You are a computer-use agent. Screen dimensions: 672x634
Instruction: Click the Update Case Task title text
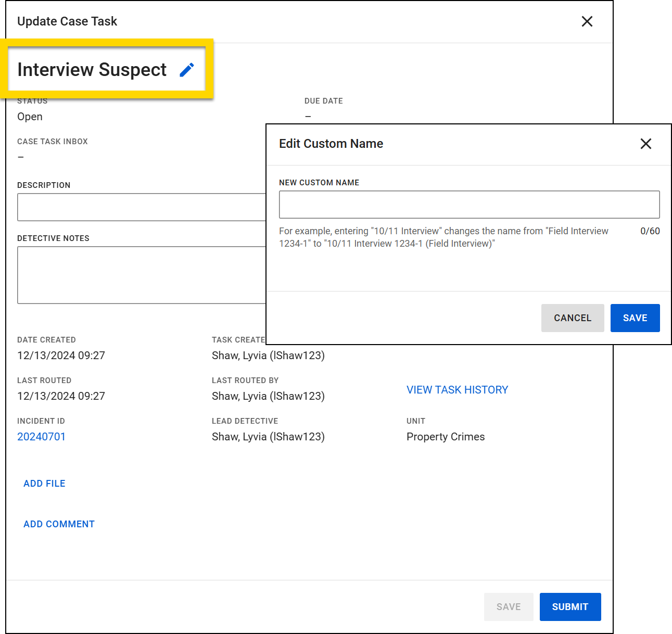click(x=67, y=21)
